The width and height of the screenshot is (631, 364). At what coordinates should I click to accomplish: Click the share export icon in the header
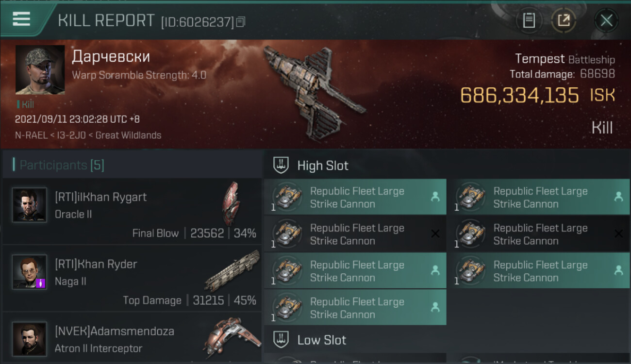click(x=564, y=20)
